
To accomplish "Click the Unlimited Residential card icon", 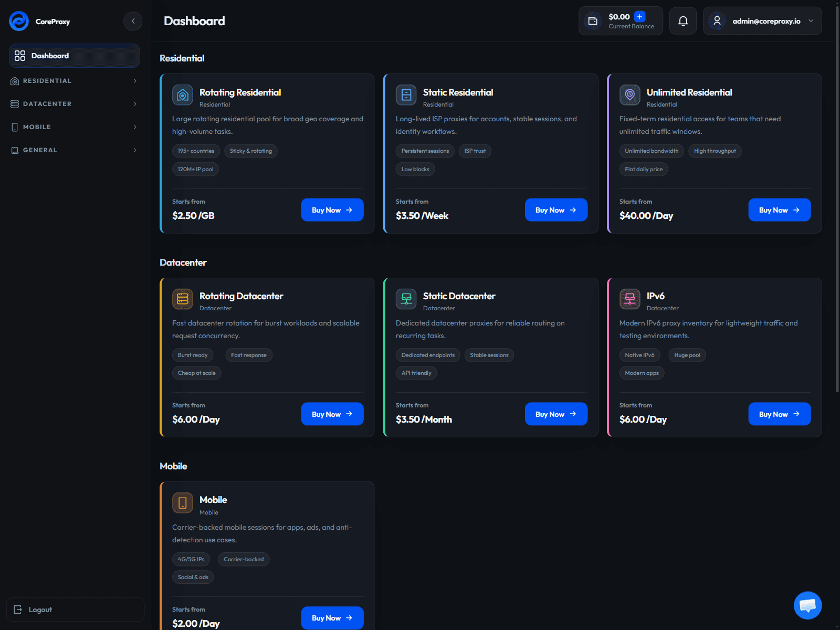I will click(630, 95).
